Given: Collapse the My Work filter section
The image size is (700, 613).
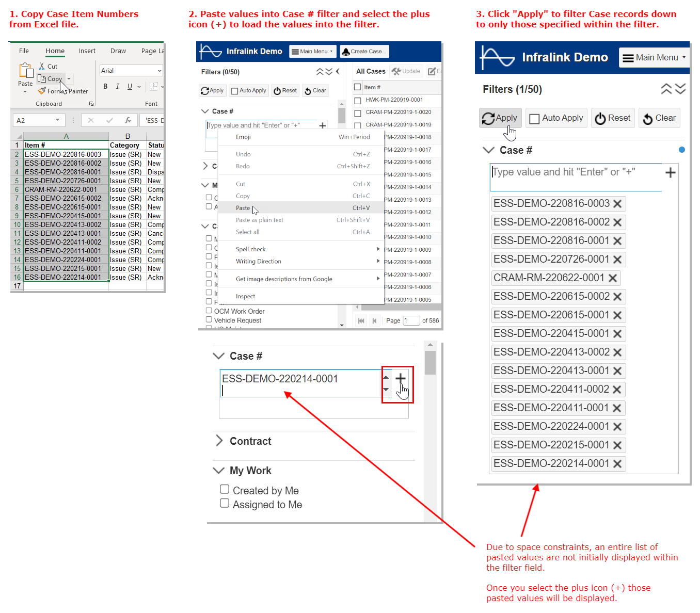Looking at the screenshot, I should pos(219,471).
